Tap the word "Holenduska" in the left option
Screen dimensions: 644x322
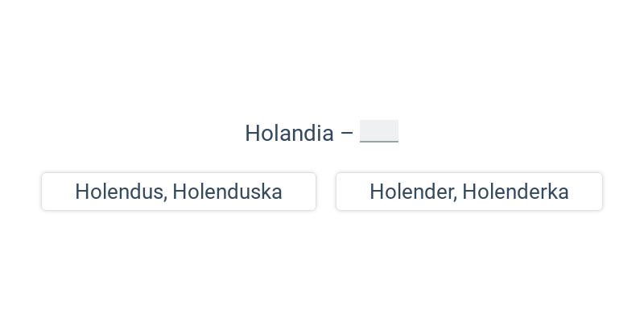coord(227,192)
